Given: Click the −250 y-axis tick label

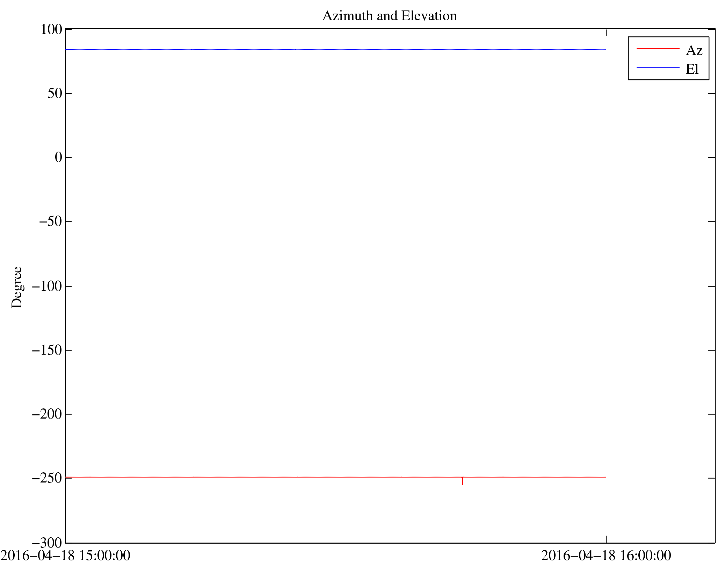Looking at the screenshot, I should pyautogui.click(x=47, y=478).
